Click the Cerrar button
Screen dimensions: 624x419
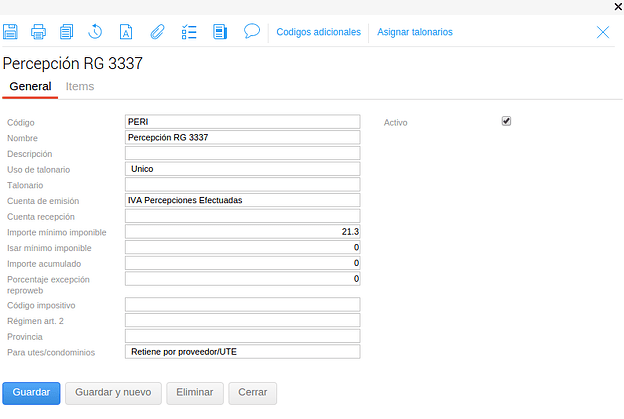pyautogui.click(x=253, y=393)
